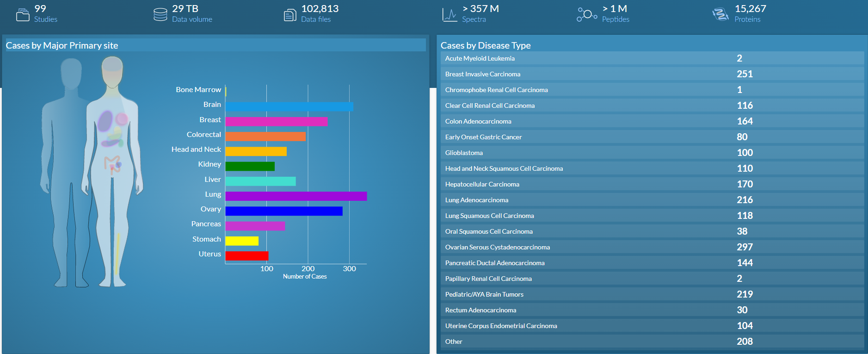Open Breast Invasive Carcinoma case count 251
The image size is (868, 354).
745,74
